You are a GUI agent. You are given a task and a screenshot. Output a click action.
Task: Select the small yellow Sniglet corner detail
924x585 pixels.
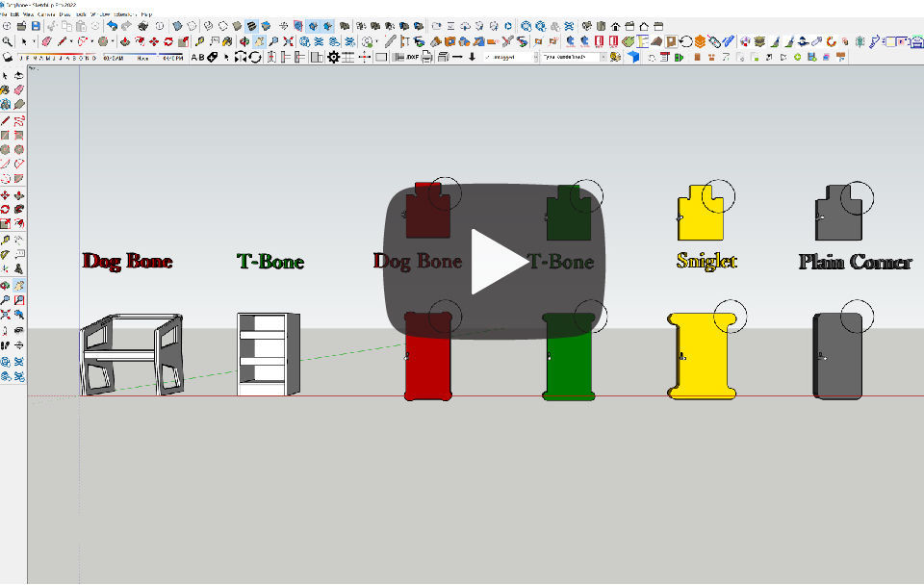tap(702, 213)
